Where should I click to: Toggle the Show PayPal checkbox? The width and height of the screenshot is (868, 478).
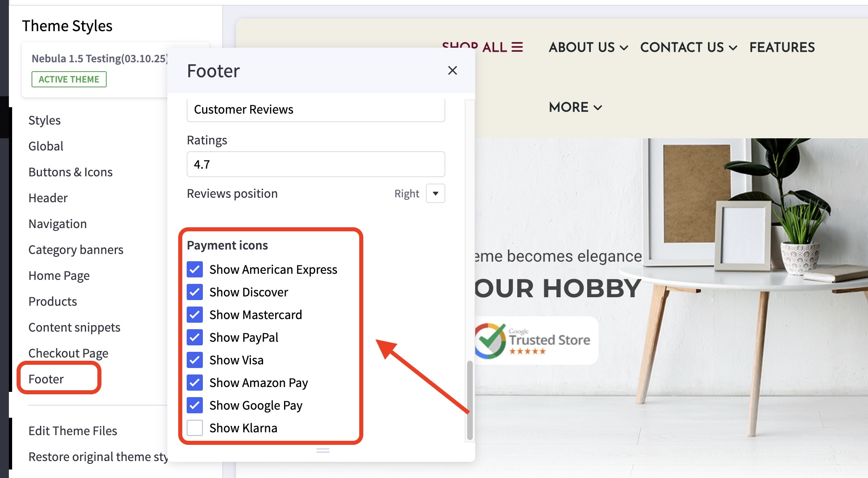195,337
